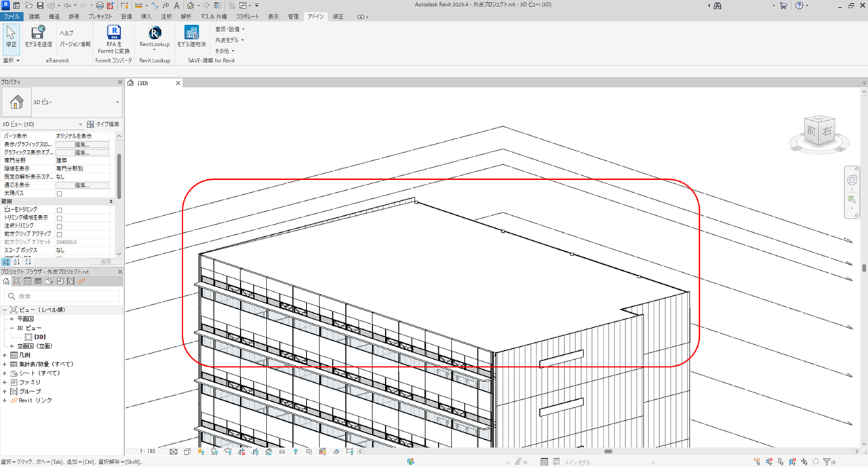Click the バージョン情報 button
This screenshot has height=467, width=868.
click(75, 43)
